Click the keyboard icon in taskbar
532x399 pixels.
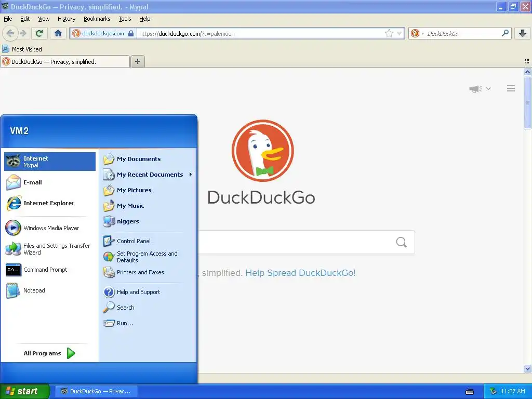tap(470, 392)
